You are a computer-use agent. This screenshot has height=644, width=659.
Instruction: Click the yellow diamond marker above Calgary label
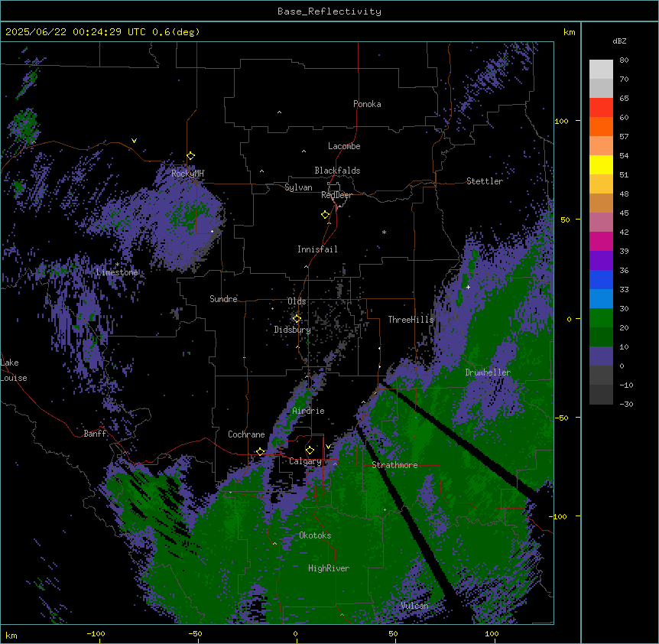click(x=310, y=450)
